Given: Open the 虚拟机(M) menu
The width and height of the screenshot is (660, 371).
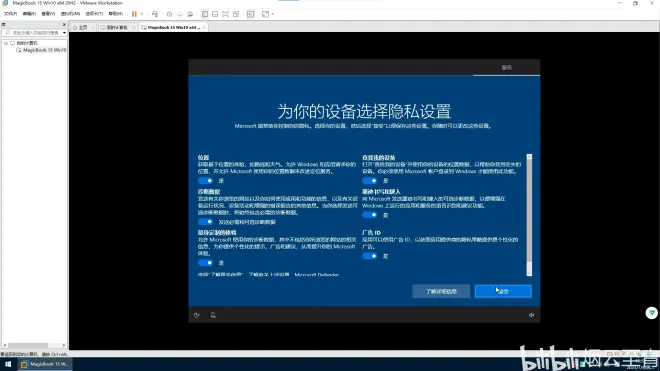Looking at the screenshot, I should pos(70,14).
